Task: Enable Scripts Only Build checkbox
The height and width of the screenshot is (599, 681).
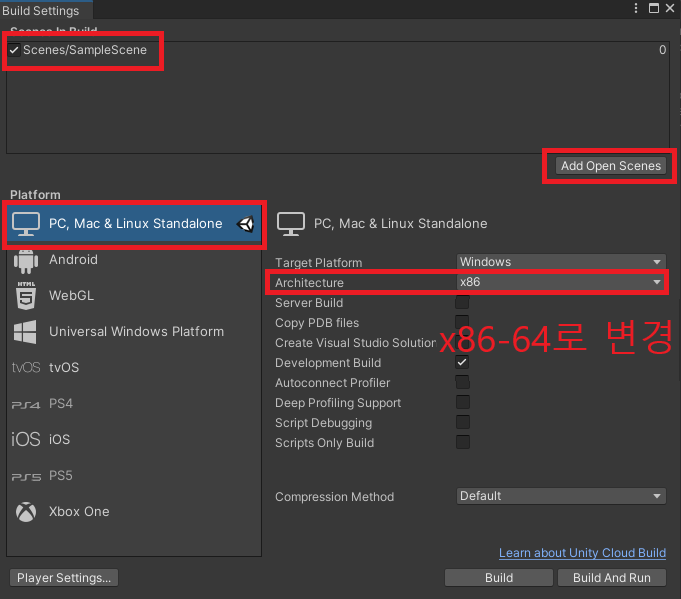Action: click(462, 442)
